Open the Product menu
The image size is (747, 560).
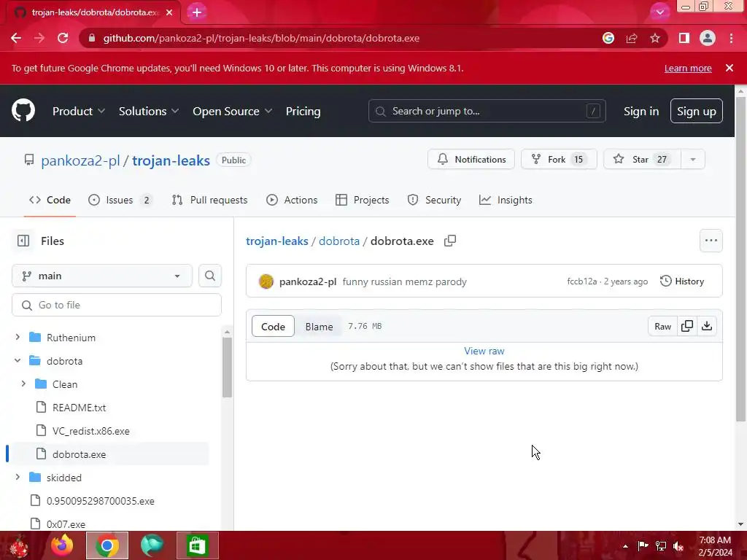click(x=79, y=111)
